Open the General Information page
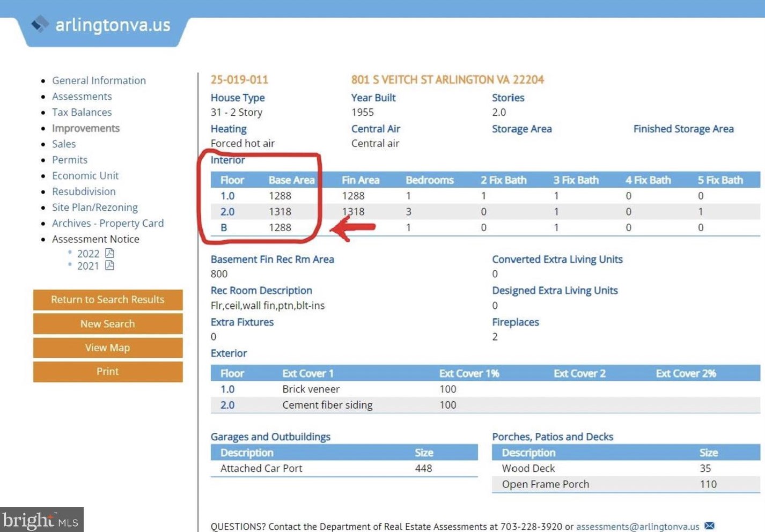 (99, 80)
